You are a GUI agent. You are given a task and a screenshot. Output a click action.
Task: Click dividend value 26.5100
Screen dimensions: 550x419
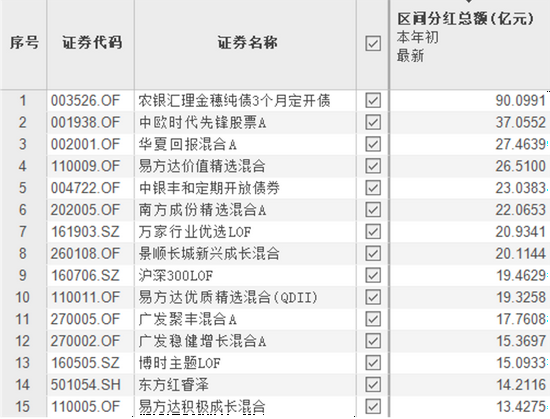[x=521, y=166]
